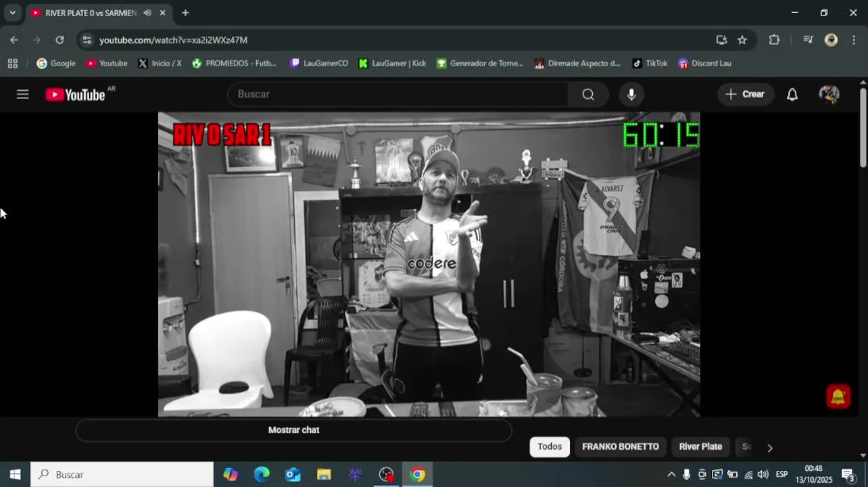The height and width of the screenshot is (487, 868).
Task: Reload the page with the refresh icon
Action: pos(59,40)
